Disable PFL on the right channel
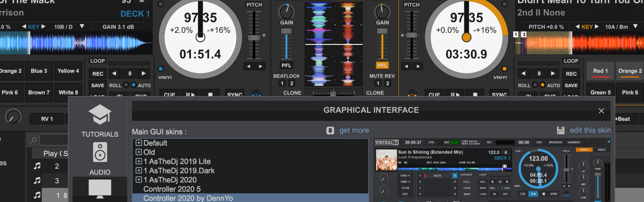 (x=382, y=65)
